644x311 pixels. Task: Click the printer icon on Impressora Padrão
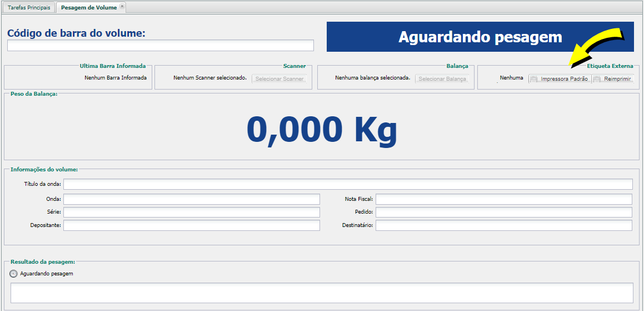pos(535,79)
